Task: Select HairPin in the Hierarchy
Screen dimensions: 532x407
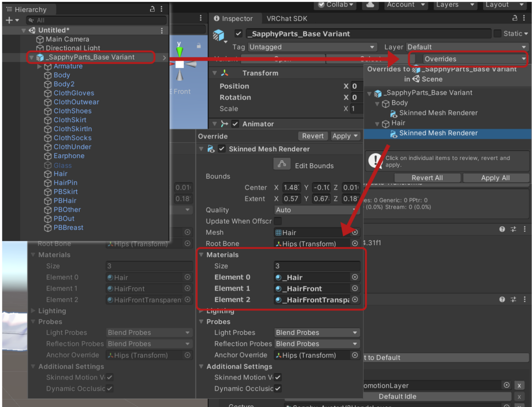Action: point(66,183)
